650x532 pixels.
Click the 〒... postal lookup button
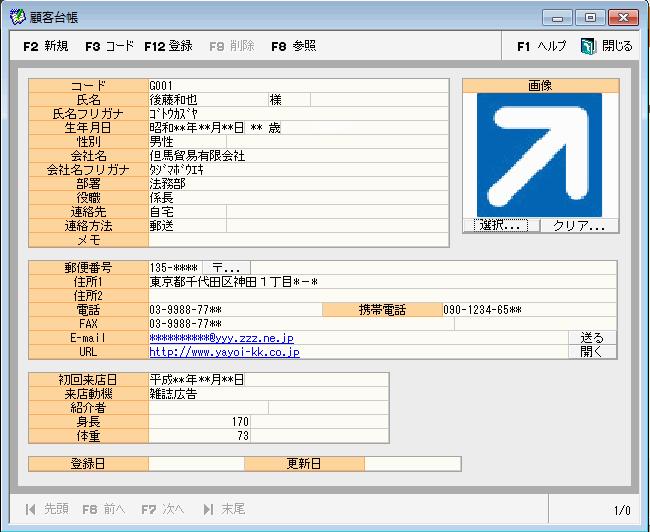[x=226, y=268]
